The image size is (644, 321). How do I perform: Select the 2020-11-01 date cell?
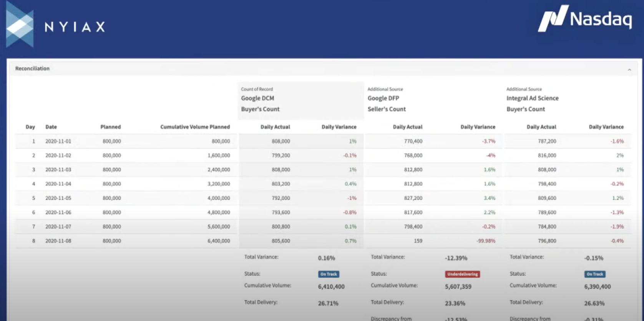(58, 141)
